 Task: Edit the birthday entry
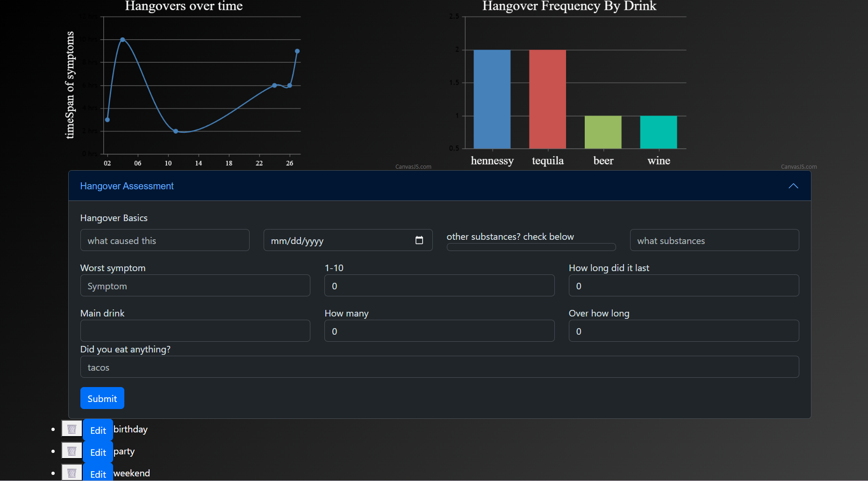pyautogui.click(x=98, y=430)
